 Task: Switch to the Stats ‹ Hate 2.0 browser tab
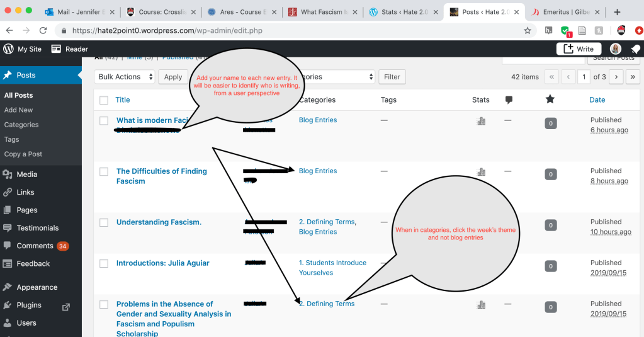tap(403, 12)
